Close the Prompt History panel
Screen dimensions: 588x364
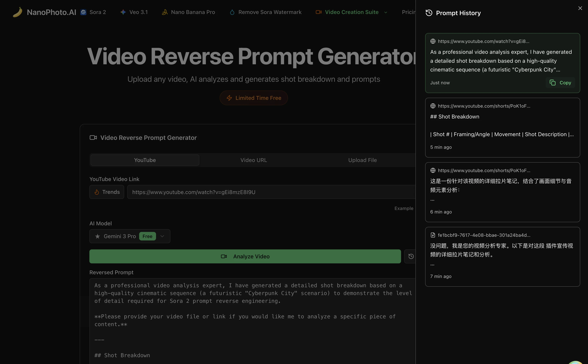click(x=580, y=8)
